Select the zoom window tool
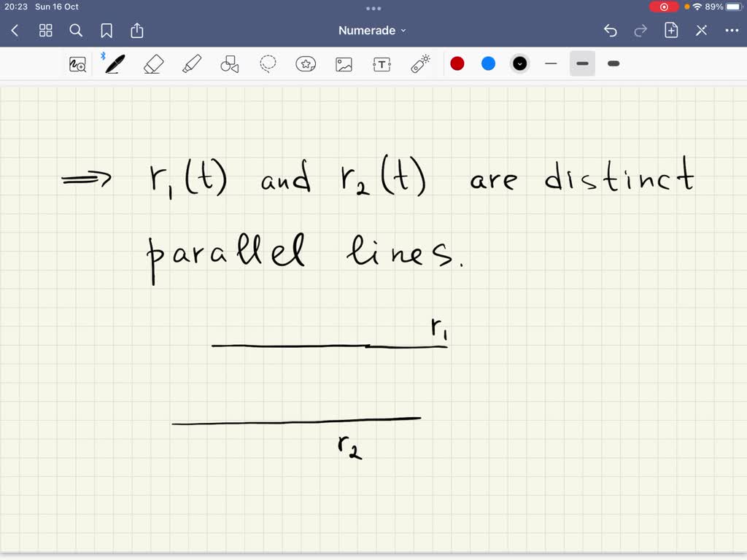747x560 pixels. (77, 64)
